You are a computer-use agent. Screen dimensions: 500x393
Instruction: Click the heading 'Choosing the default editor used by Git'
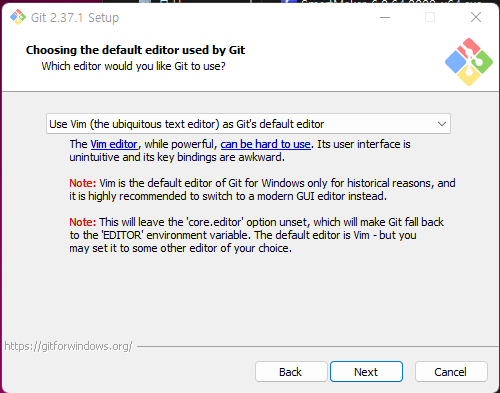click(x=135, y=50)
